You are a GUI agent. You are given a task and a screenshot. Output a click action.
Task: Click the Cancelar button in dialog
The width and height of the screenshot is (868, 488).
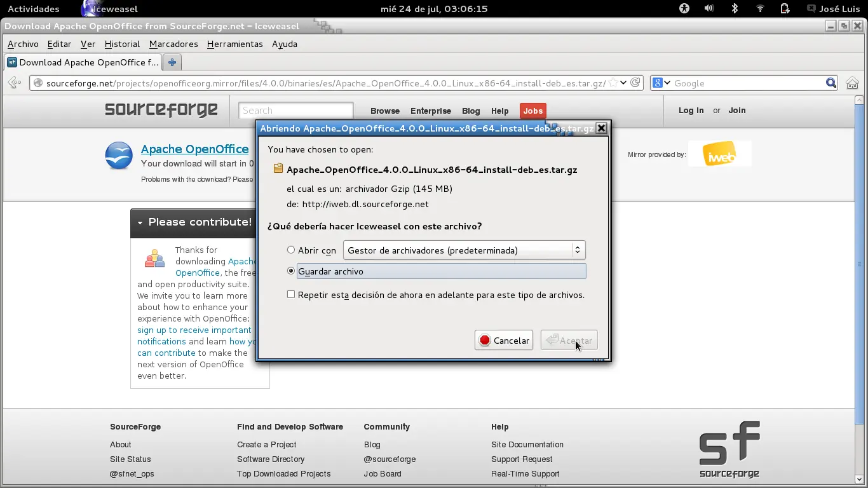pos(504,341)
